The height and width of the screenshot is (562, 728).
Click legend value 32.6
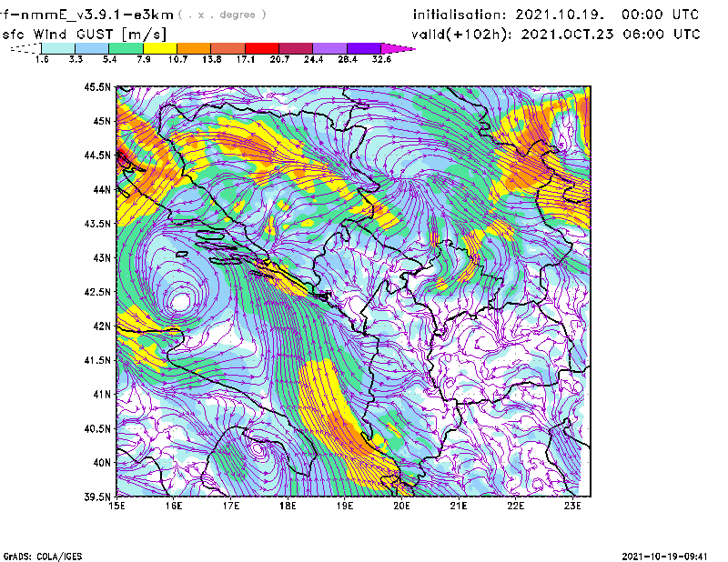[x=381, y=59]
